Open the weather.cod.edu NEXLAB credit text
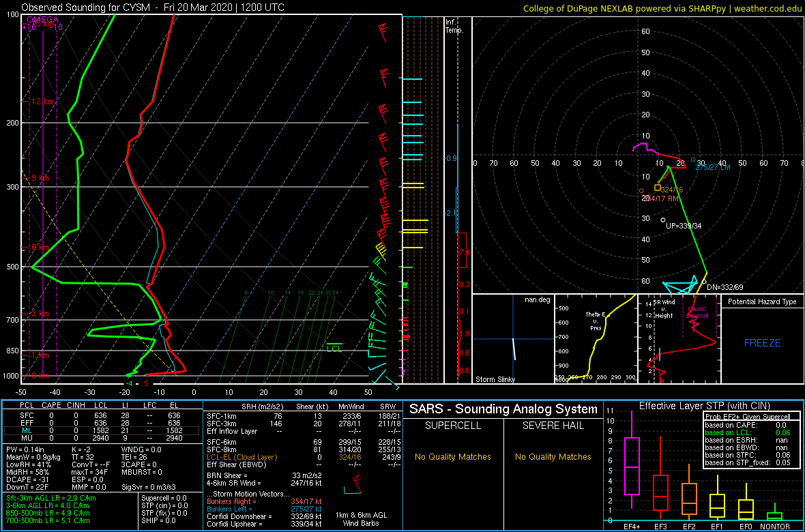Image resolution: width=805 pixels, height=532 pixels. 663,8
